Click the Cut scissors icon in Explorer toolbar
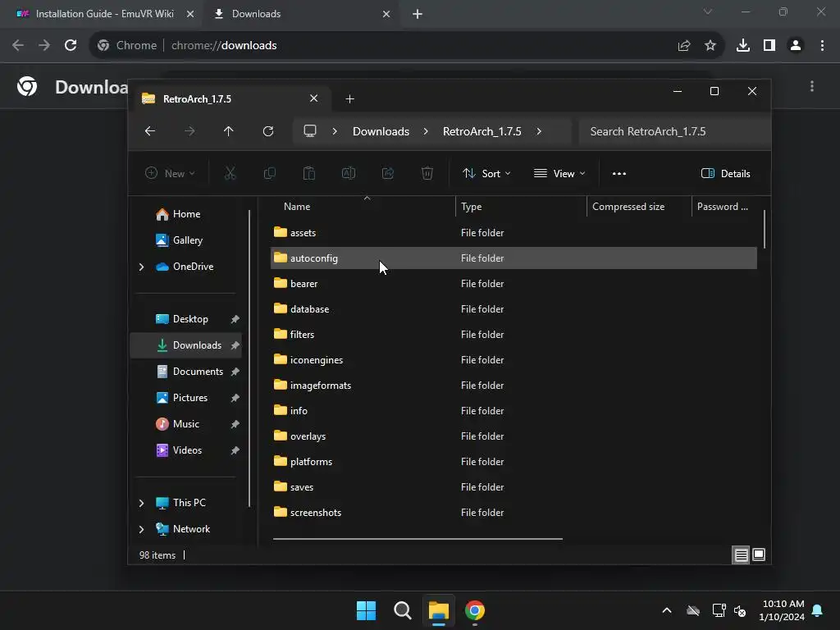 coord(230,173)
